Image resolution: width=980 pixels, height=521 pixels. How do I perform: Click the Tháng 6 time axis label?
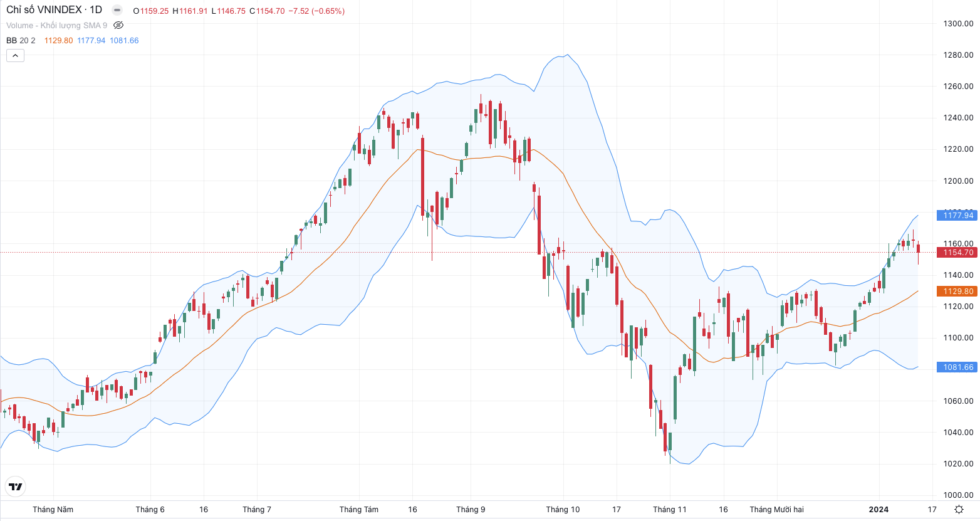point(150,510)
